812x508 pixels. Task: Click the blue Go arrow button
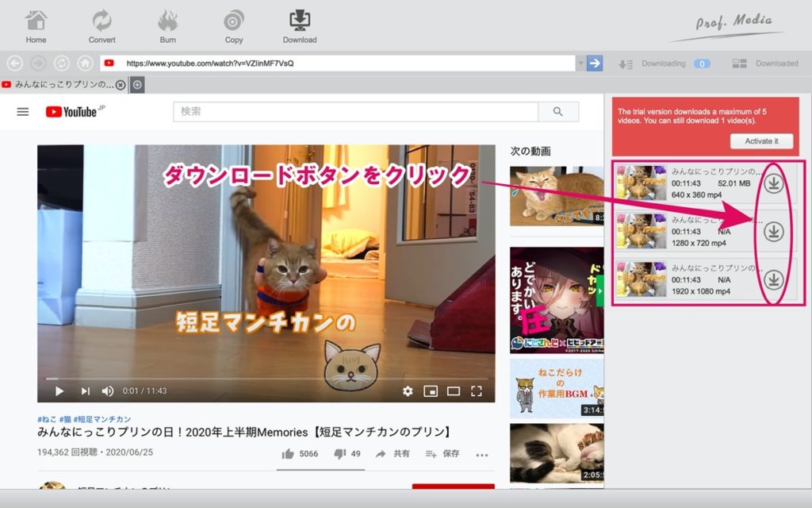(x=595, y=63)
